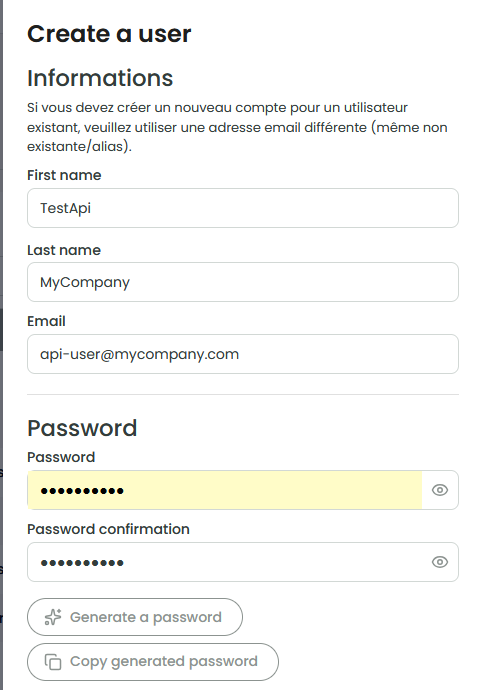
Task: Click the copy icon on Copy generated password
Action: 53,662
